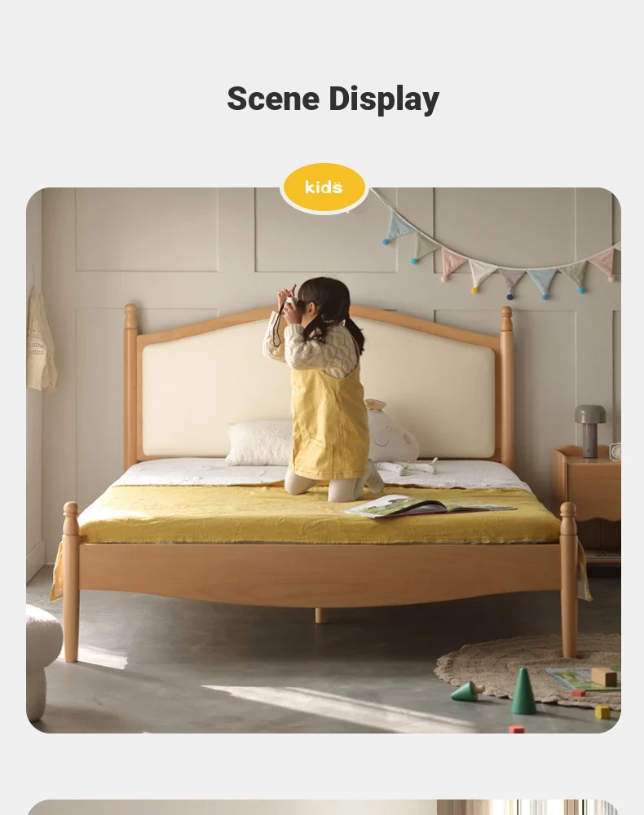Click the yellow kids badge
Image resolution: width=644 pixels, height=815 pixels.
(x=324, y=187)
